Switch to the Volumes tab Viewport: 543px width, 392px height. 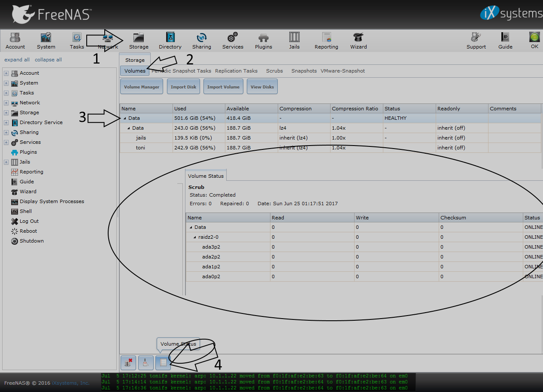(135, 71)
